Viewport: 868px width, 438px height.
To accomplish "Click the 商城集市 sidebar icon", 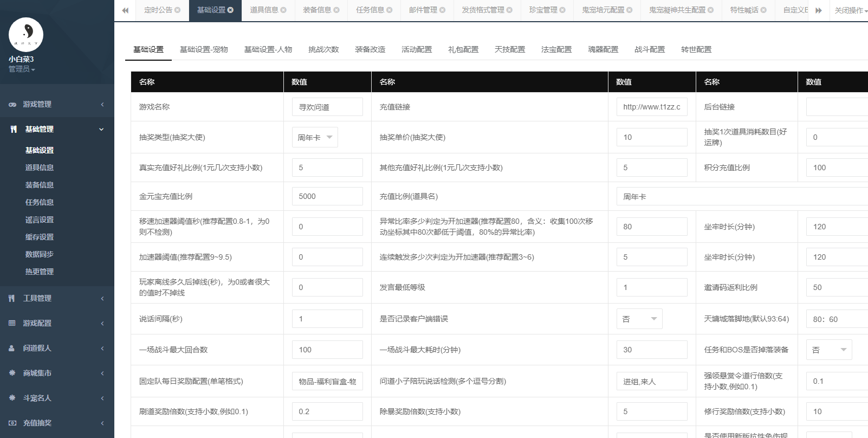I will (12, 373).
